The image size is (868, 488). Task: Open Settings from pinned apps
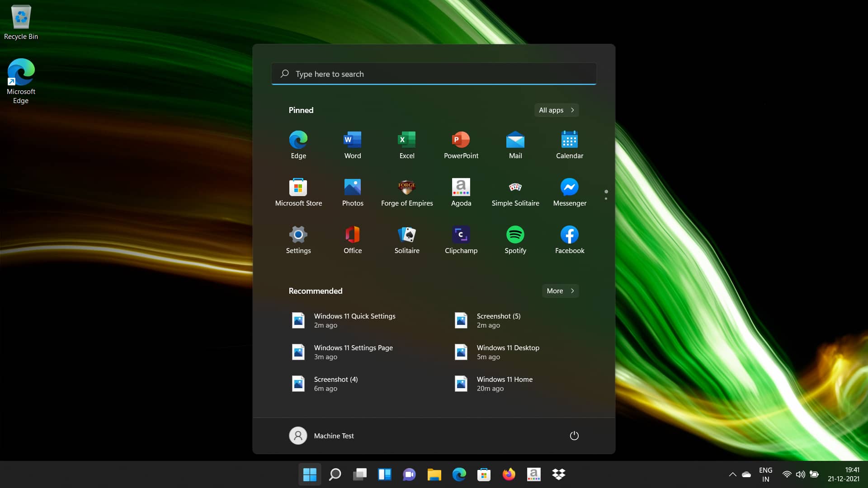tap(298, 240)
